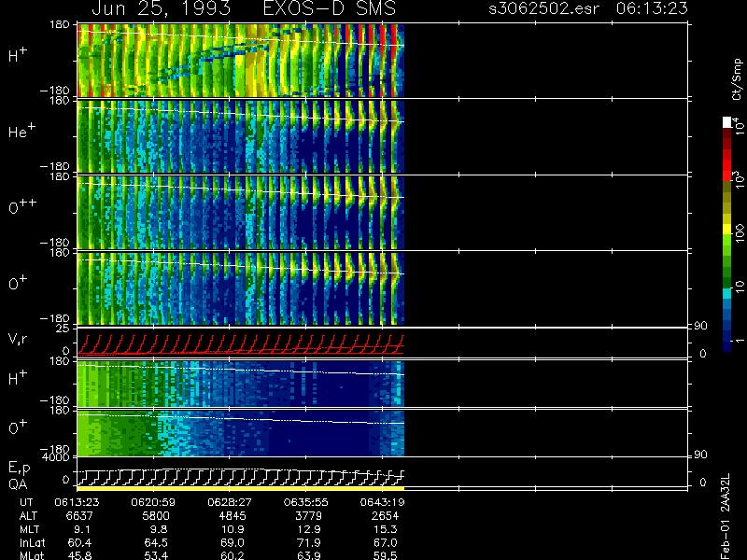Screen dimensions: 747x560
Task: Select the file name s3062502.esr
Action: pyautogui.click(x=543, y=8)
